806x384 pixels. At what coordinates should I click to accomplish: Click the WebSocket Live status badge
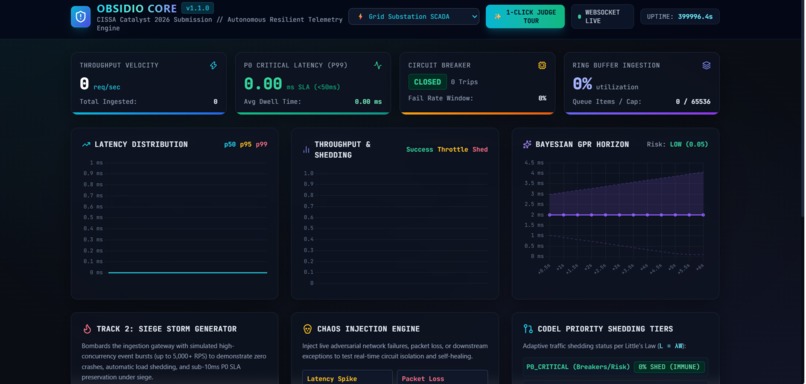click(602, 16)
